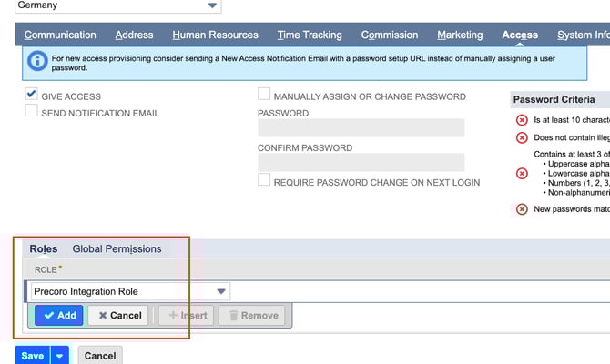Open the Precoro Integration Role dropdown
The image size is (610, 364).
click(221, 291)
